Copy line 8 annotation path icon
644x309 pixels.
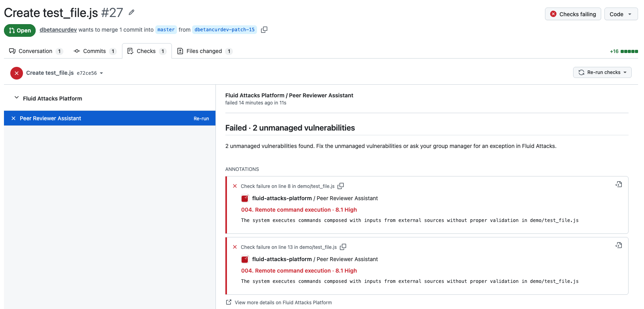click(341, 186)
